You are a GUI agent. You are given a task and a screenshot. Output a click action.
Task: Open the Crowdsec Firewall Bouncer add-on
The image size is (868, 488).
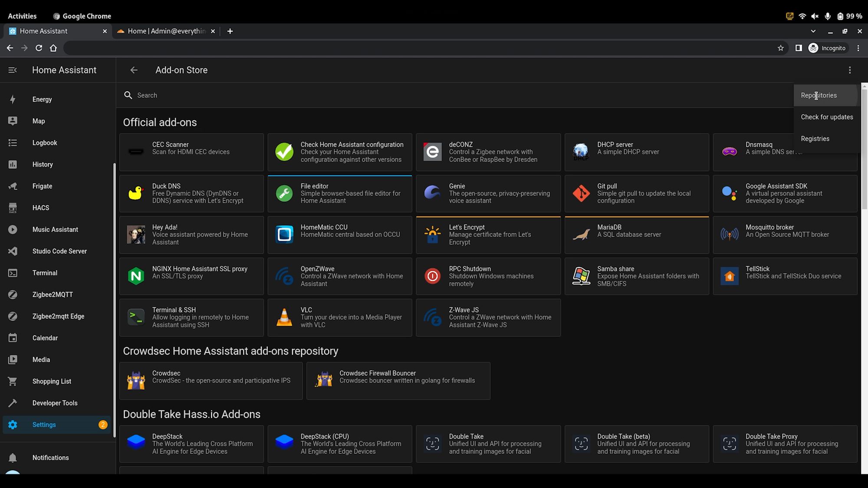(x=398, y=381)
